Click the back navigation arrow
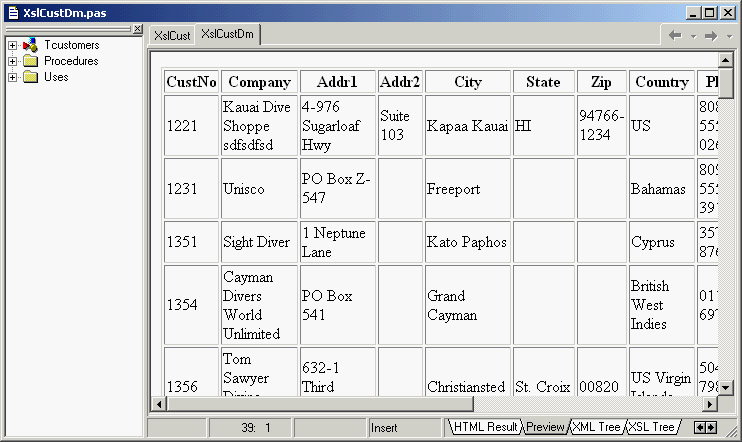 tap(675, 35)
